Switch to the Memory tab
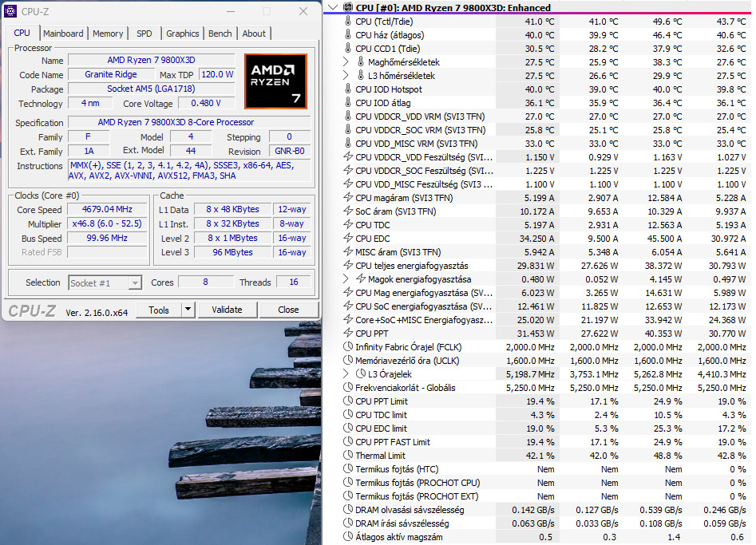Image resolution: width=756 pixels, height=545 pixels. tap(108, 34)
